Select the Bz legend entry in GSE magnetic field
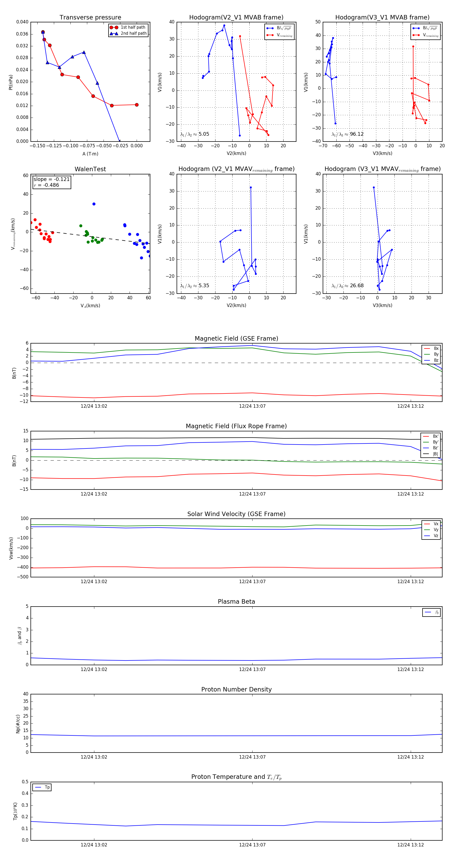 431,360
